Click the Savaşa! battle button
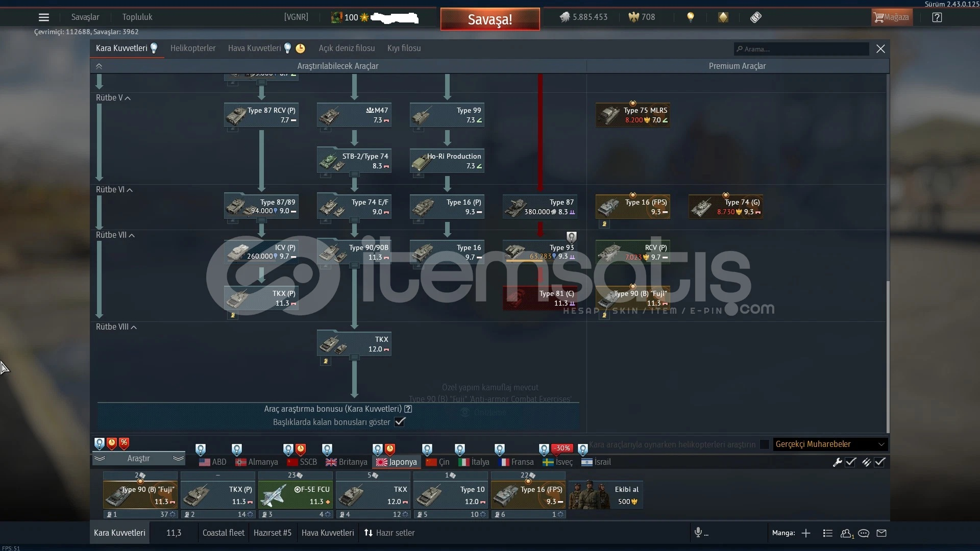 tap(490, 19)
